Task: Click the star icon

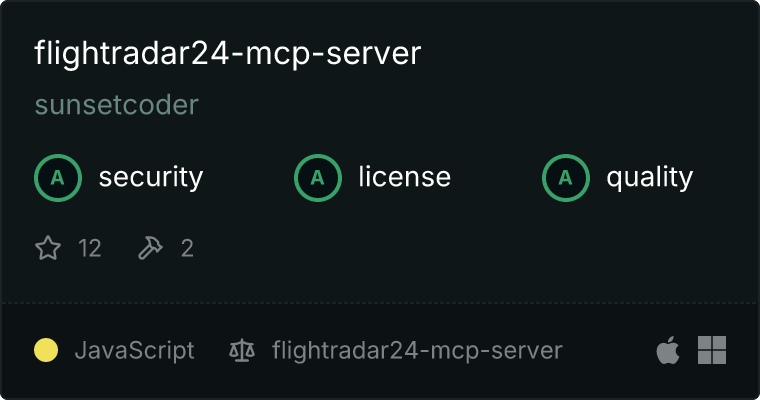Action: coord(48,248)
